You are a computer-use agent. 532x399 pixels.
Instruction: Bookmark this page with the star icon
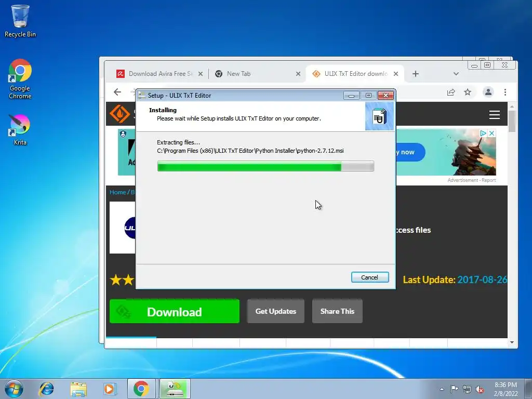(x=468, y=92)
